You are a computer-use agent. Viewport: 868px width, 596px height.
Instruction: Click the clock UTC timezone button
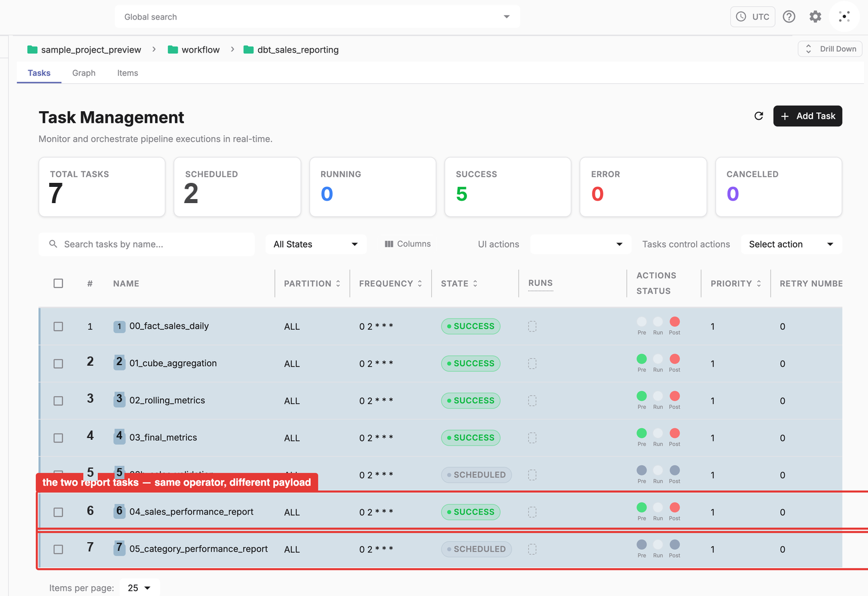(752, 17)
